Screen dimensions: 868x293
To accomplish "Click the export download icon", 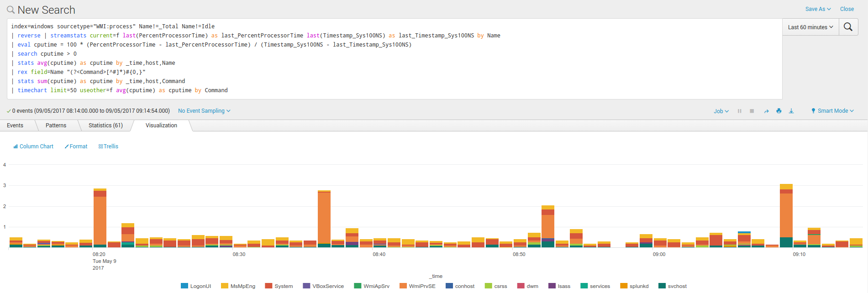I will pos(791,111).
